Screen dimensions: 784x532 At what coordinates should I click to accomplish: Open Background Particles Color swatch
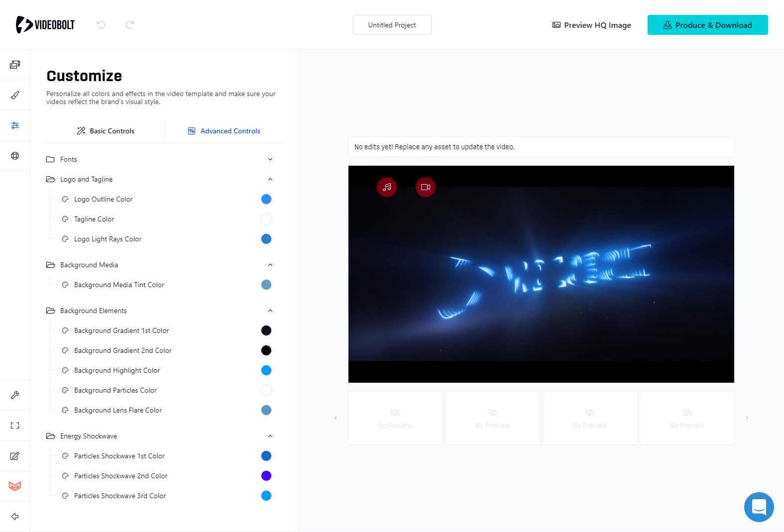point(266,390)
